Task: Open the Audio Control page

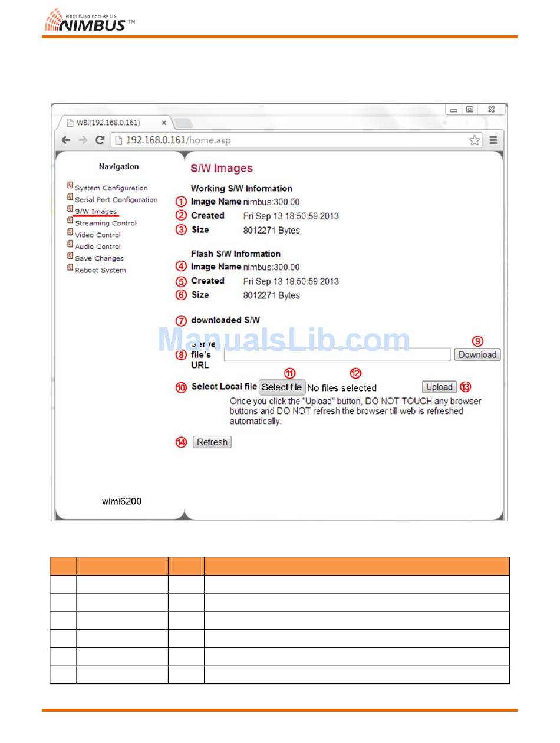Action: tap(98, 246)
